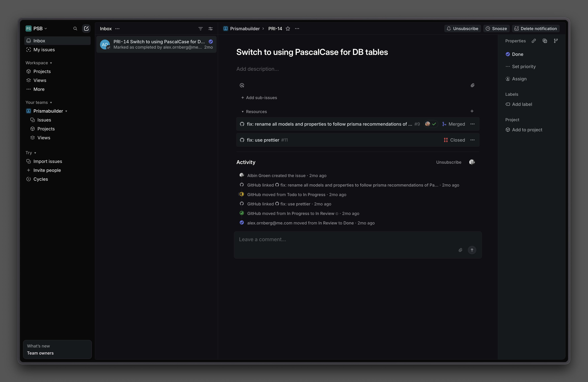Click the compose new issue icon

[86, 29]
